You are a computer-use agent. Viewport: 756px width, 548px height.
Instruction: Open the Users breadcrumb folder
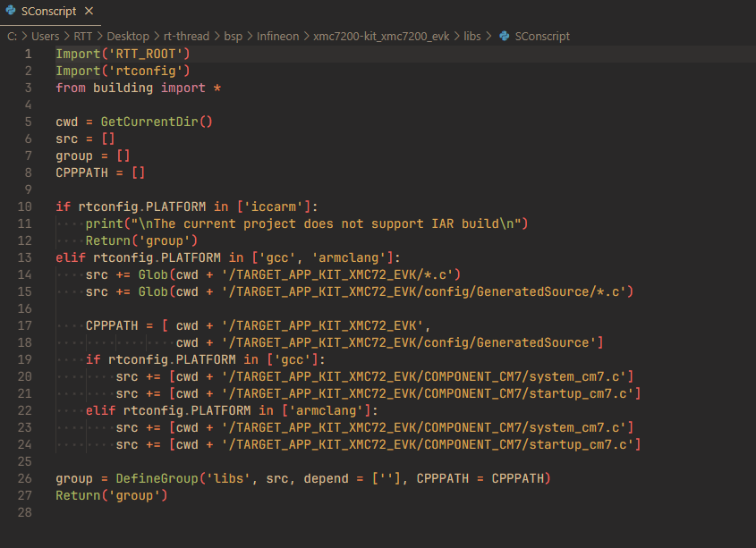click(46, 37)
